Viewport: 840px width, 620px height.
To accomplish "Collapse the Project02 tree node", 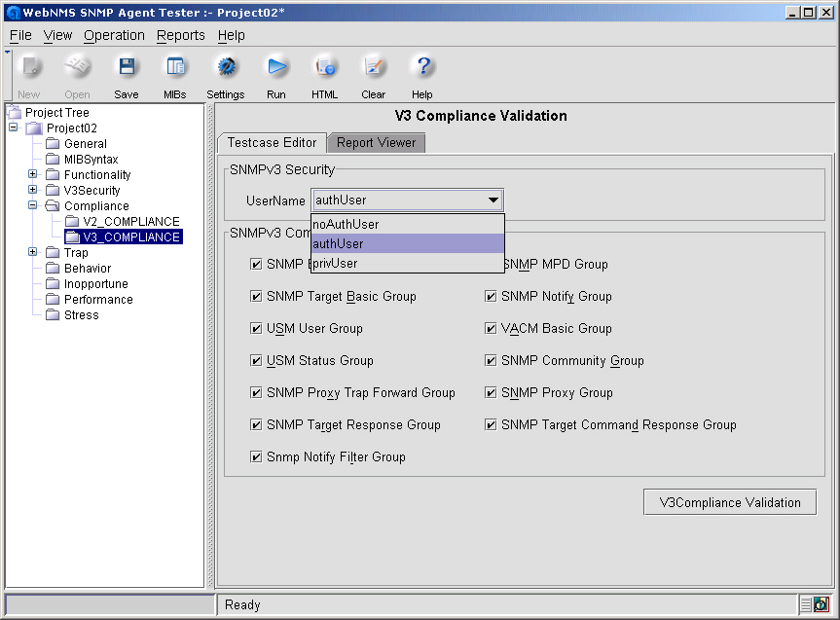I will 14,128.
